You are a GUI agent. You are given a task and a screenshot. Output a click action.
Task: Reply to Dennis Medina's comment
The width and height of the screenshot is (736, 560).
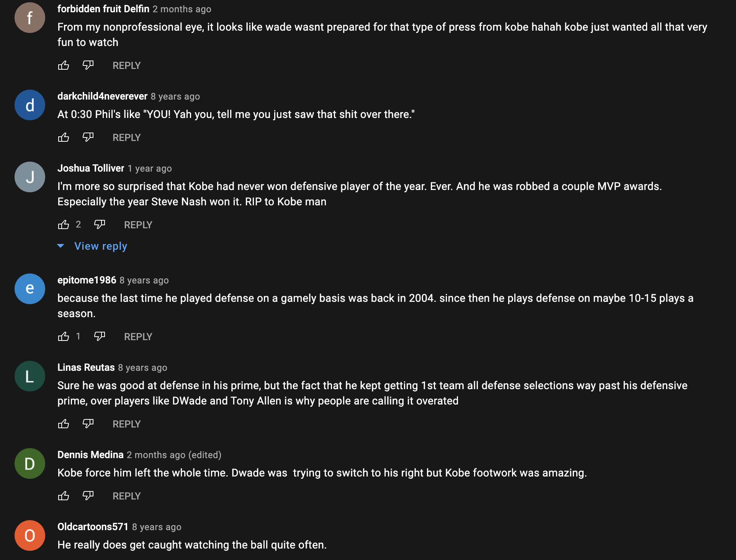[126, 496]
